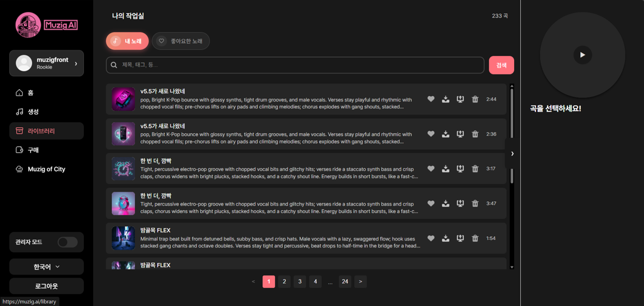Heart the 3:17 '한 번 더, 깜빡' track
The height and width of the screenshot is (306, 644).
(431, 168)
